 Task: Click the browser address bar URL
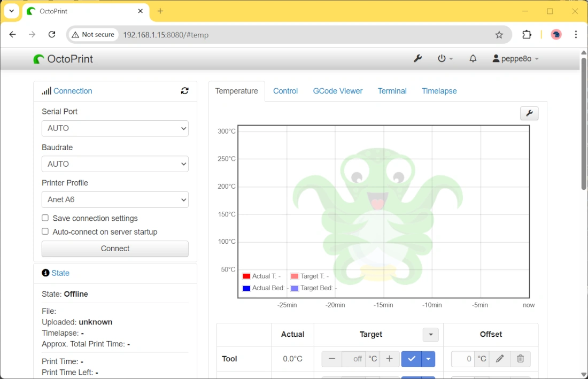click(x=166, y=35)
